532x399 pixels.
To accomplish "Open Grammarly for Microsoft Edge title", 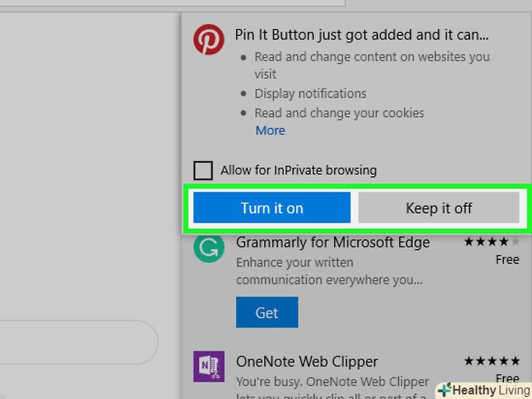I will pos(332,243).
